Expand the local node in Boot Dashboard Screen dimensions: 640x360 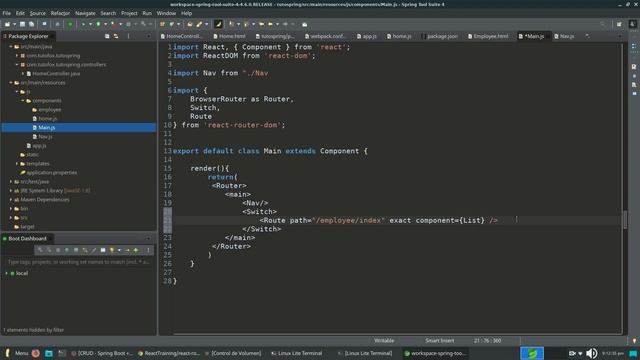[x=6, y=273]
